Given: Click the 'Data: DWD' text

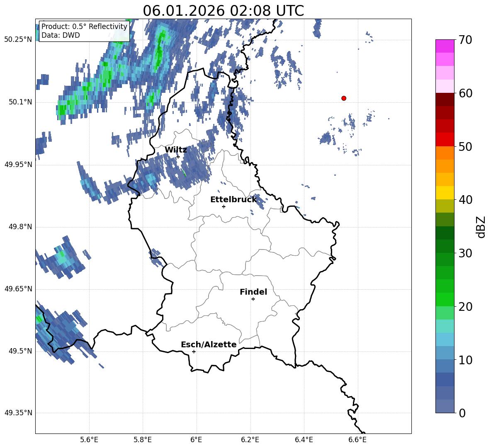Looking at the screenshot, I should click(61, 35).
